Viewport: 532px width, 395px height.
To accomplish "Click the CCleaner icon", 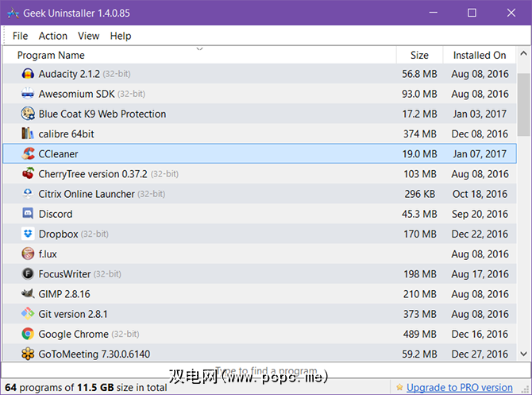I will coord(28,153).
